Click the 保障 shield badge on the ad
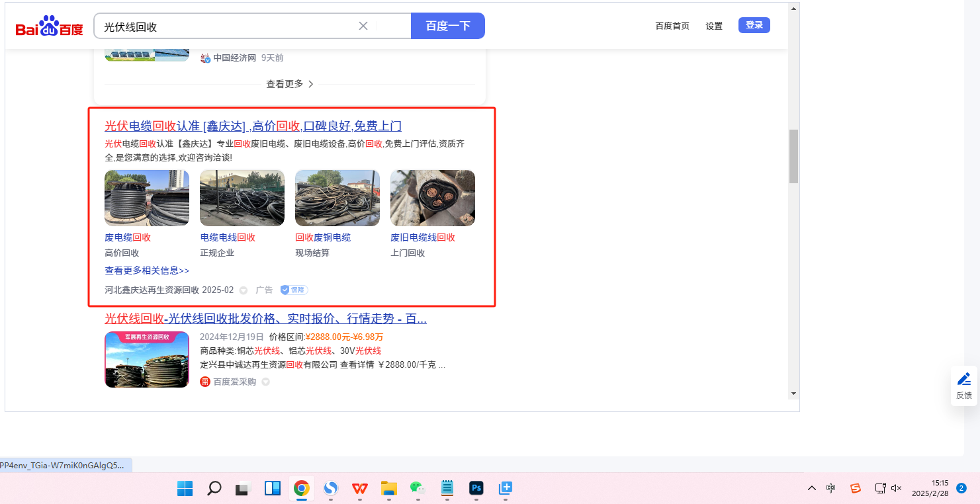The height and width of the screenshot is (504, 980). point(294,290)
